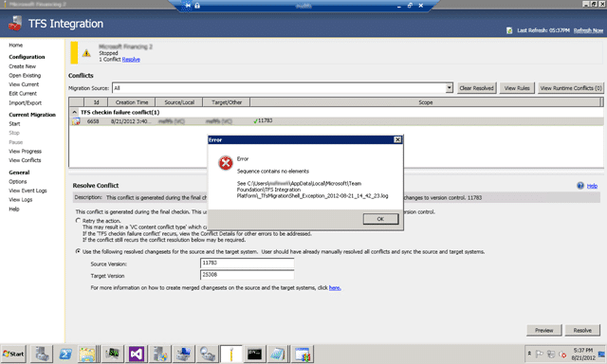Click the Resolve button at bottom right
The width and height of the screenshot is (607, 364).
(x=582, y=330)
